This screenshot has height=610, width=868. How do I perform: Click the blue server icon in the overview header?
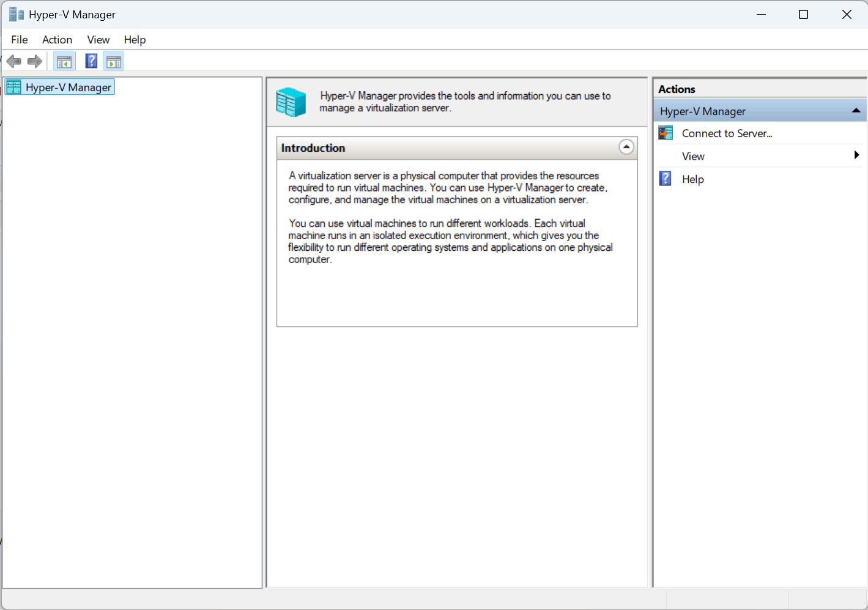[x=291, y=102]
